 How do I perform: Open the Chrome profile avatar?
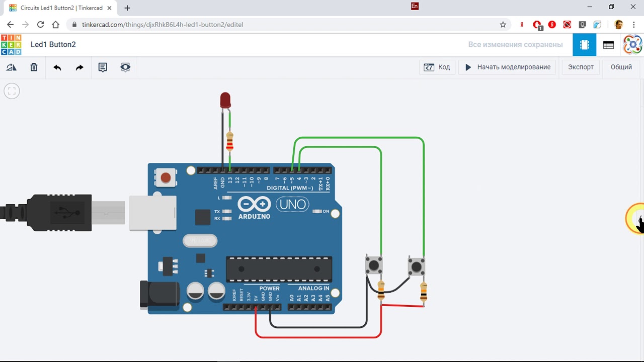tap(619, 25)
